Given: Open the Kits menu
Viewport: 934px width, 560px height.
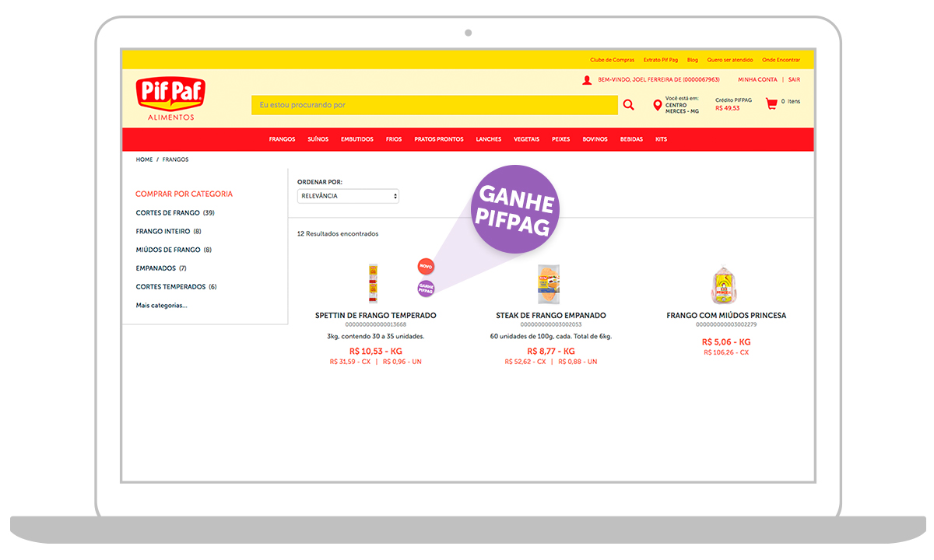Looking at the screenshot, I should (x=662, y=139).
